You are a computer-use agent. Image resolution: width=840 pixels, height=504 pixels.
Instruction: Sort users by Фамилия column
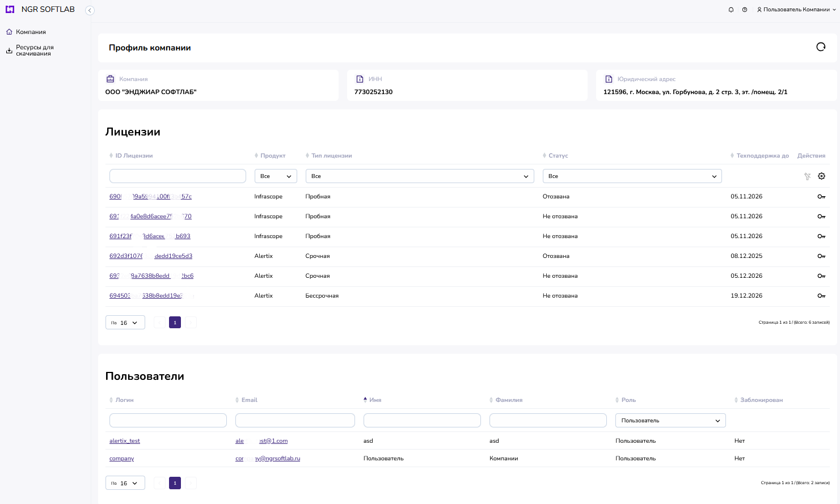click(x=506, y=400)
